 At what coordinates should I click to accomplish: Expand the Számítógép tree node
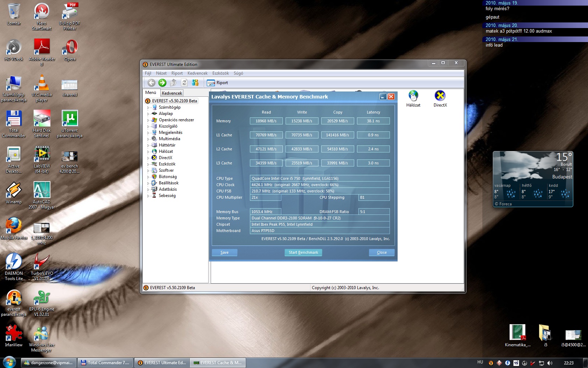(148, 108)
